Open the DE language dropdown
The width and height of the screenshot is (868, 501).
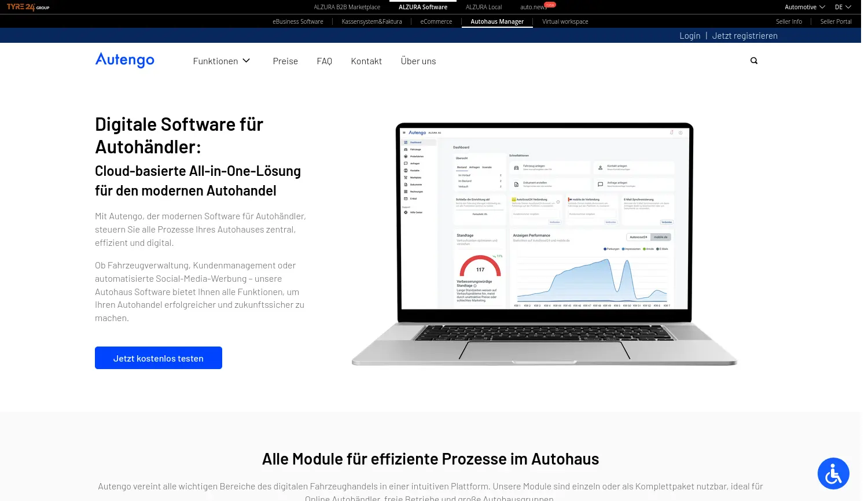point(843,7)
